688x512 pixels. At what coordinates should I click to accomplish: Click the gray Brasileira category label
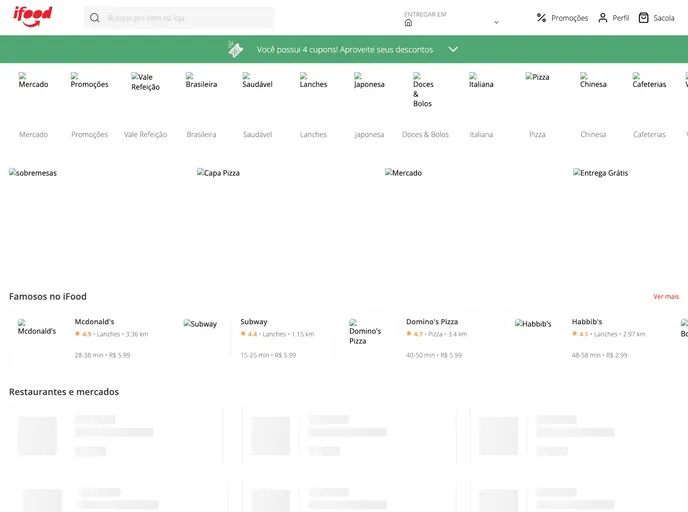tap(201, 134)
